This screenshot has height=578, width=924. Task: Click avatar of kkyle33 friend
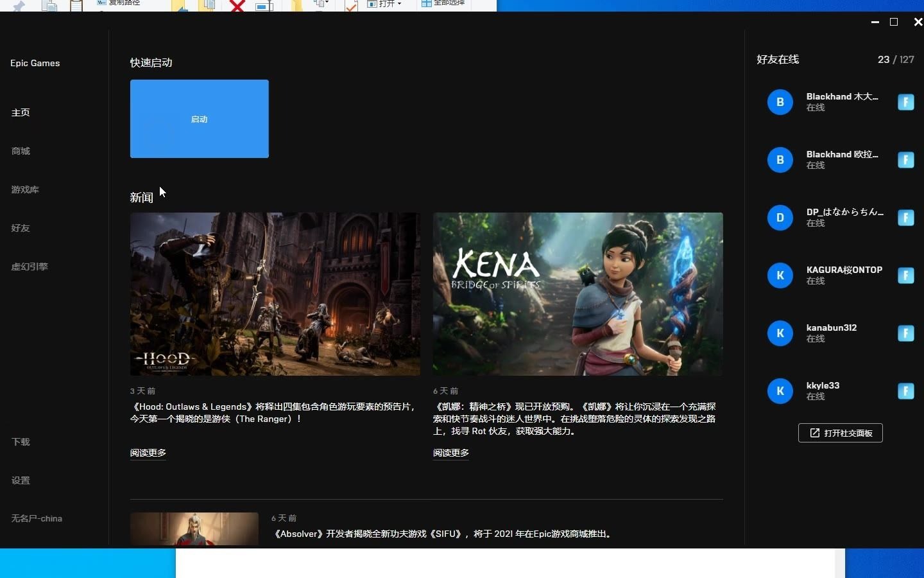780,391
